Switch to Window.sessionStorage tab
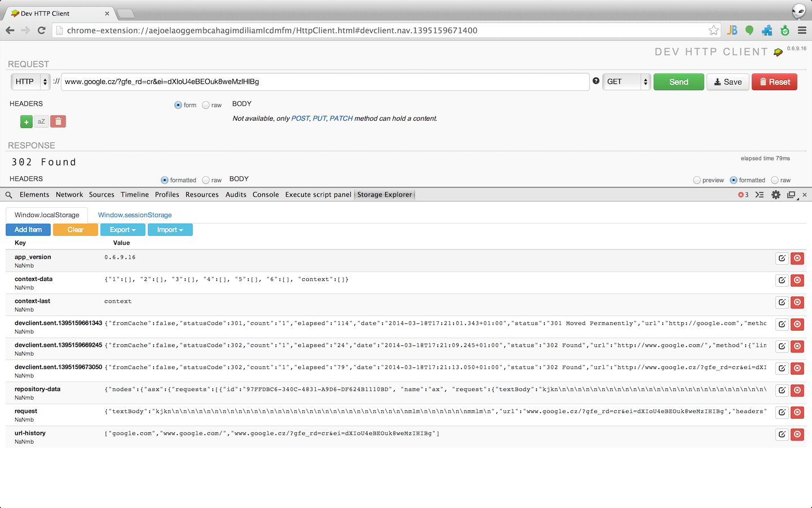Screen dimensions: 812x508 click(134, 214)
